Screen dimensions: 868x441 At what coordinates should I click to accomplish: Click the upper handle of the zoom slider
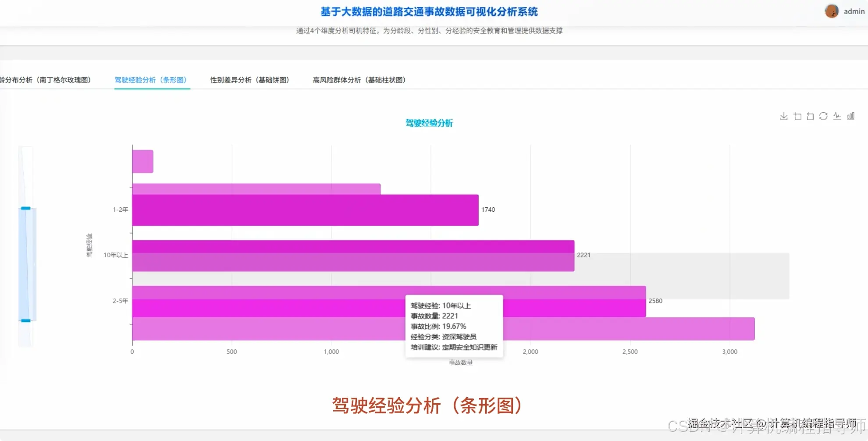(x=26, y=208)
